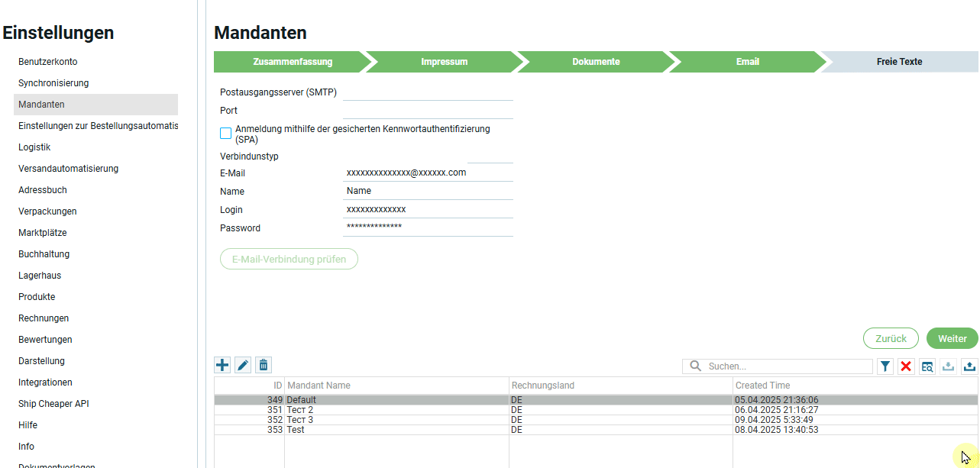
Task: Clear filter with the red X icon
Action: tap(906, 366)
